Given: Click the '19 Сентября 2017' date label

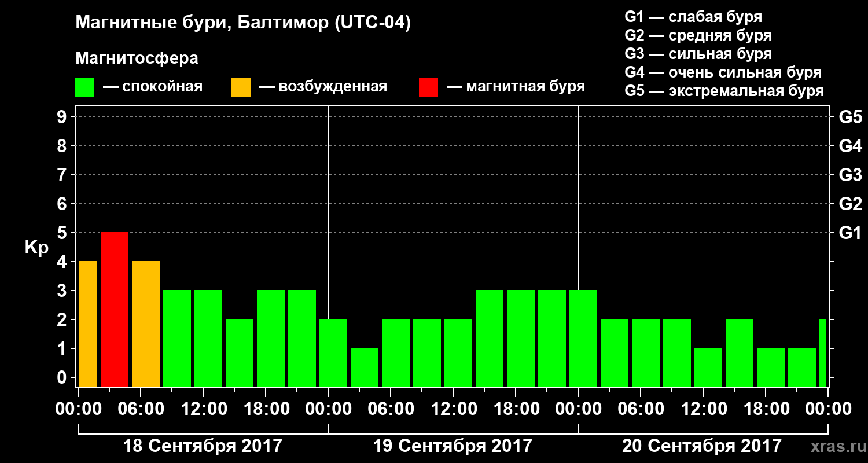Looking at the screenshot, I should [x=453, y=446].
